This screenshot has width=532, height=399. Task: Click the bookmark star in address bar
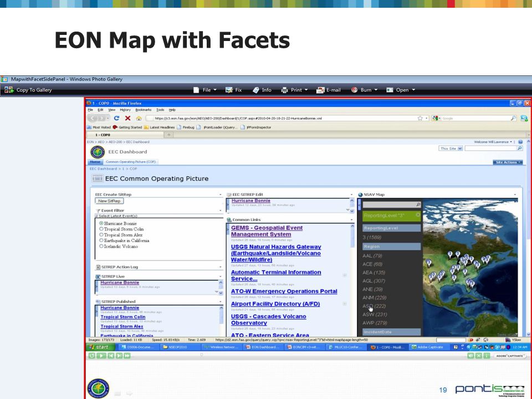coord(420,118)
